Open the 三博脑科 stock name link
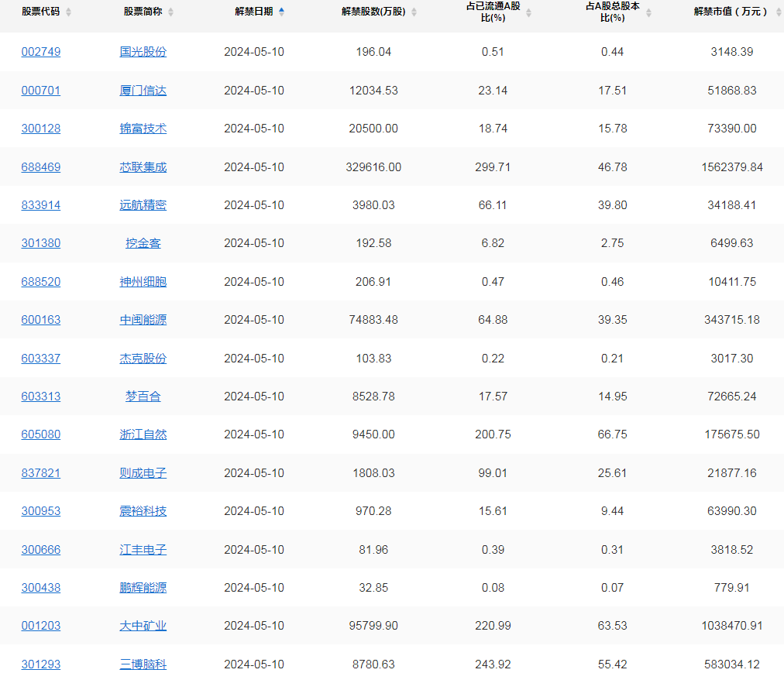784x673 pixels. coord(143,664)
